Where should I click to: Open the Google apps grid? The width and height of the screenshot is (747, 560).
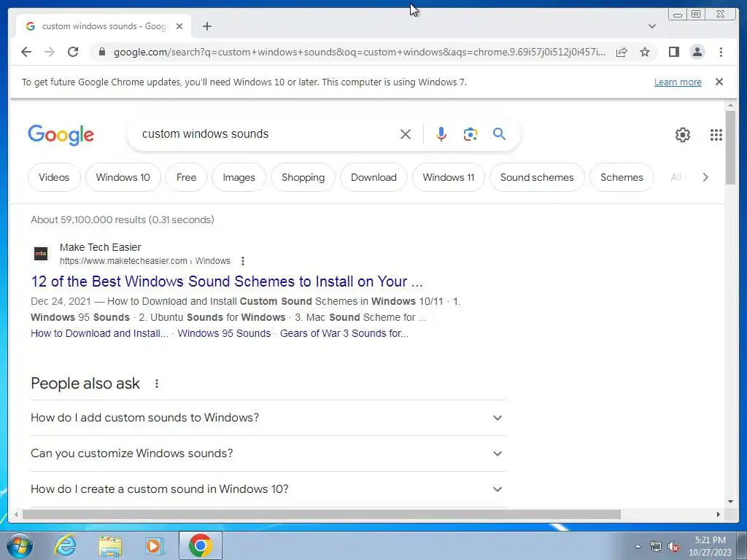[716, 135]
